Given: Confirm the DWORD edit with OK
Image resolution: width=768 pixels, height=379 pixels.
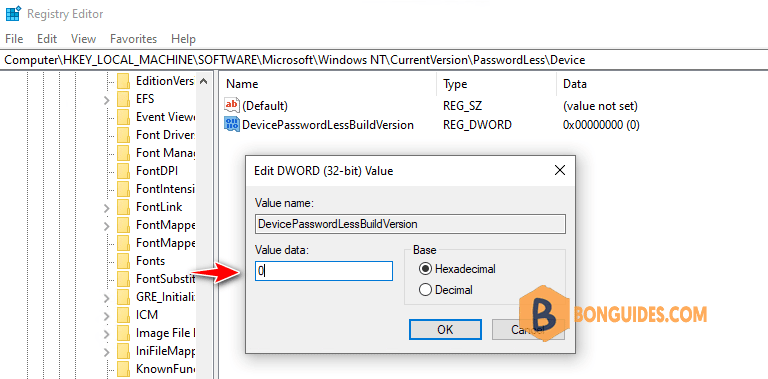Looking at the screenshot, I should (x=445, y=330).
